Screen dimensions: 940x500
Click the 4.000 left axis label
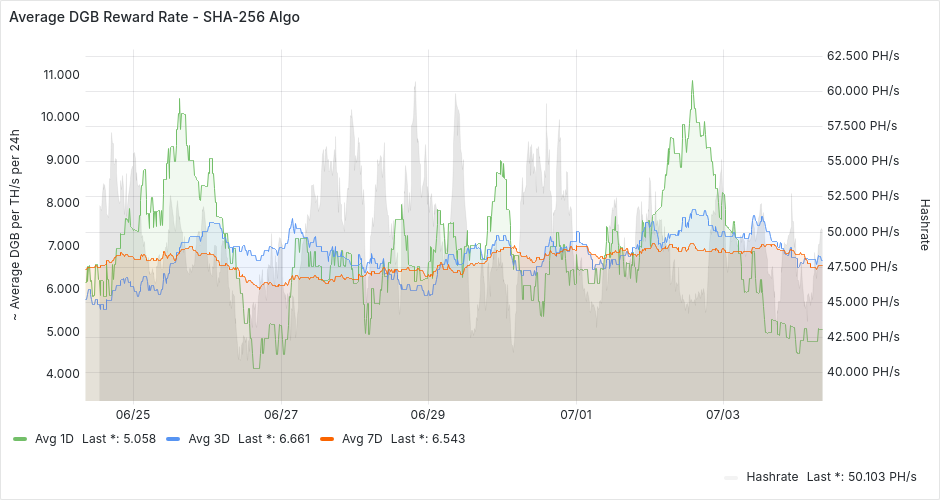point(63,373)
